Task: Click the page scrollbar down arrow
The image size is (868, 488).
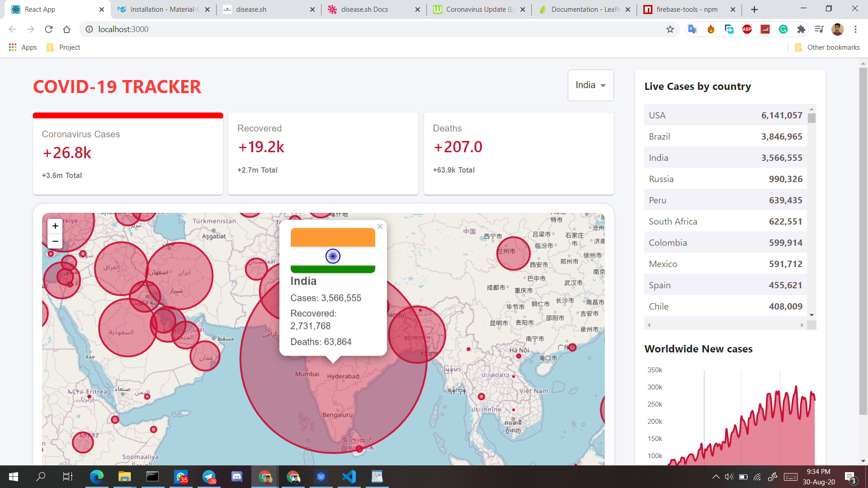Action: pos(863,461)
